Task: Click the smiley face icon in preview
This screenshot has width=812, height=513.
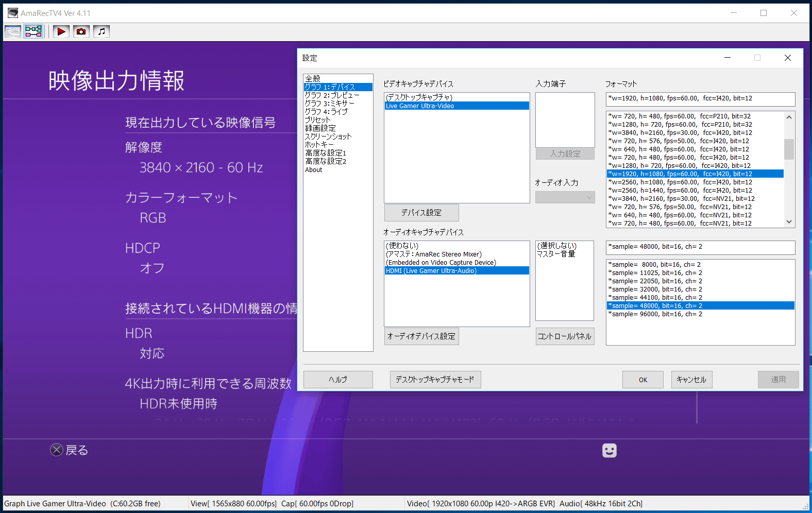Action: tap(610, 451)
